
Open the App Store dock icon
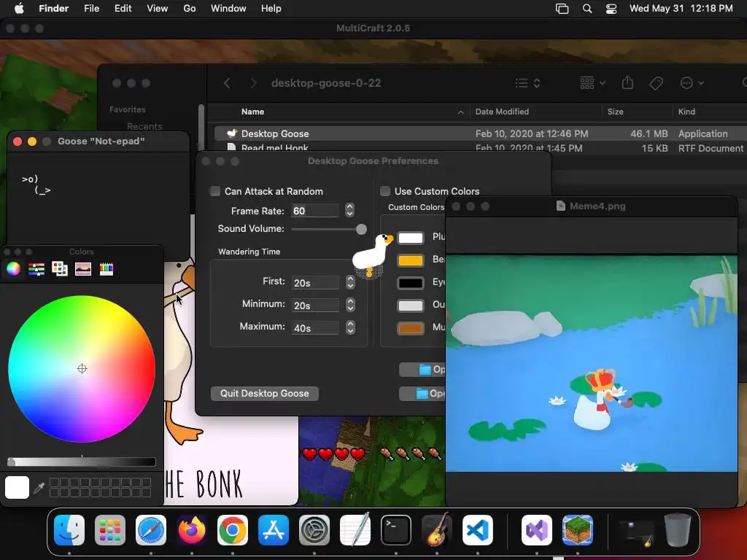(x=274, y=530)
